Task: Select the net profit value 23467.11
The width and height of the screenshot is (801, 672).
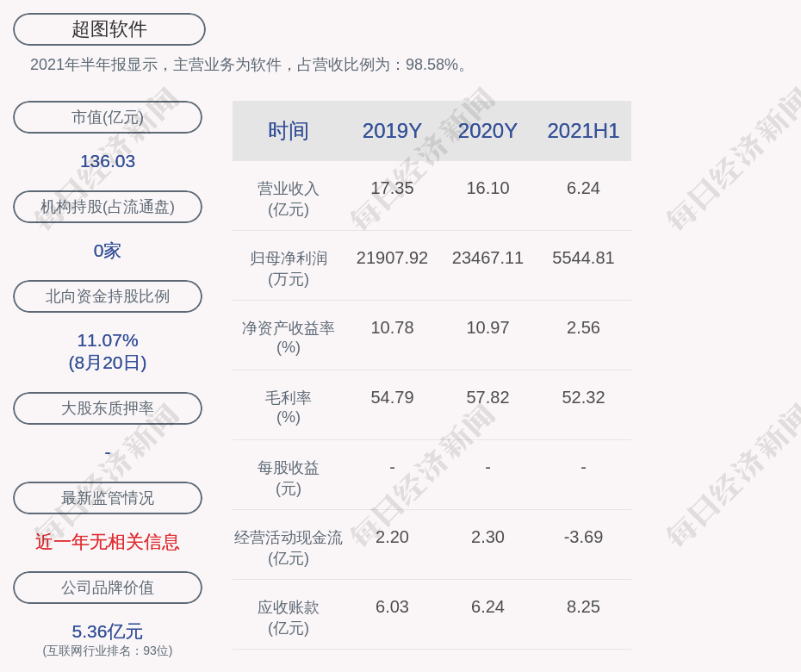Action: click(487, 258)
